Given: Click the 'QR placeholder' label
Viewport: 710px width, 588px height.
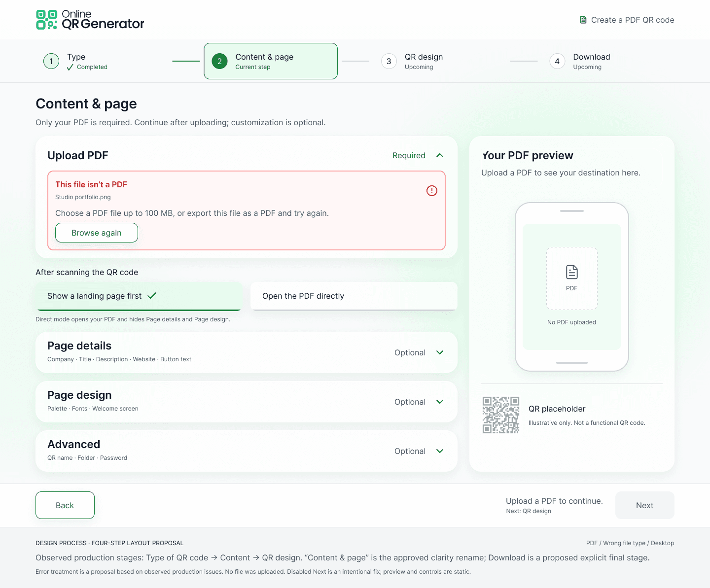Looking at the screenshot, I should (x=557, y=409).
